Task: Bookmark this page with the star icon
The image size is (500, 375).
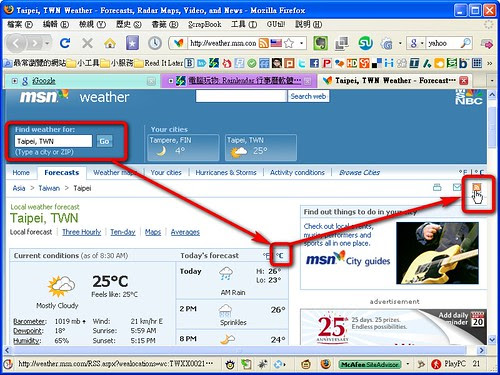Action: [289, 43]
